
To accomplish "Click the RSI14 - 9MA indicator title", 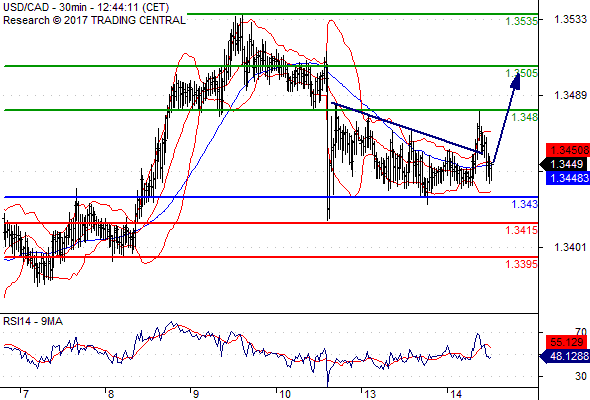I will click(x=33, y=321).
